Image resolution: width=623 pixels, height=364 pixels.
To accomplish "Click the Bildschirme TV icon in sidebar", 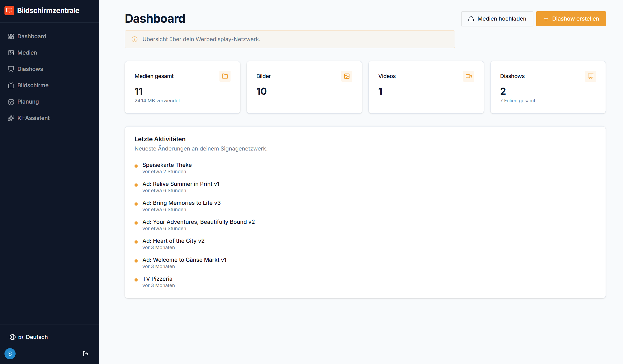I will (11, 85).
